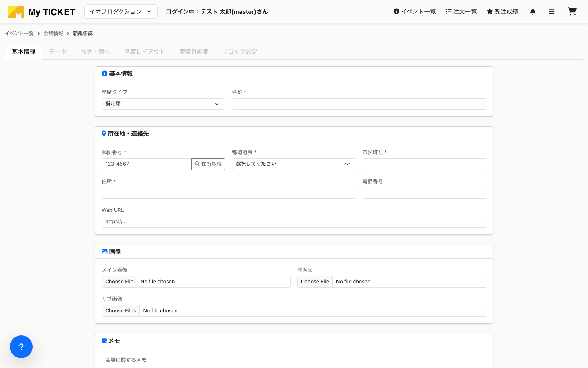
Task: Open the イオプロダクション organization dropdown
Action: [121, 12]
